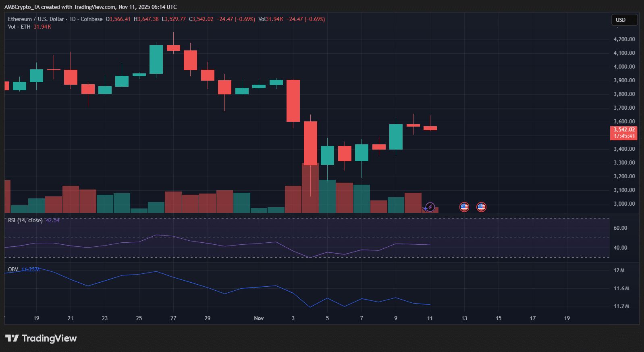Click the red 3,542.02 current price label
This screenshot has width=644, height=352.
624,130
